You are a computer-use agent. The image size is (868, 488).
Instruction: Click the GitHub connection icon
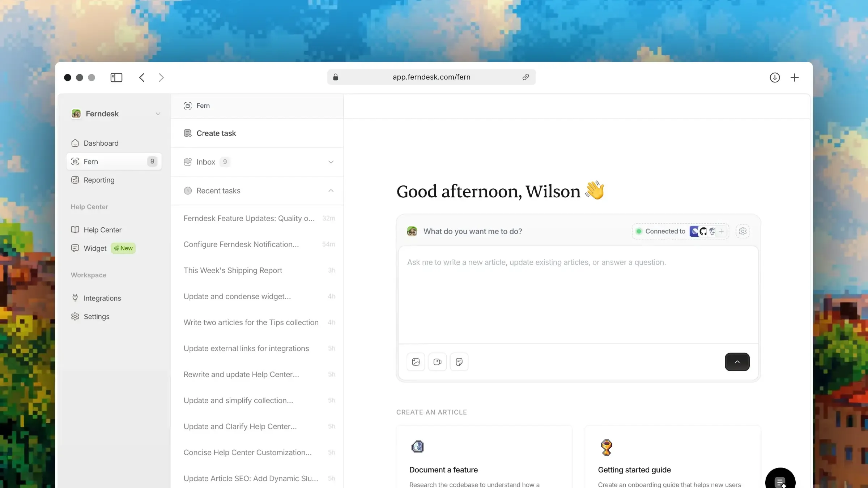(703, 231)
